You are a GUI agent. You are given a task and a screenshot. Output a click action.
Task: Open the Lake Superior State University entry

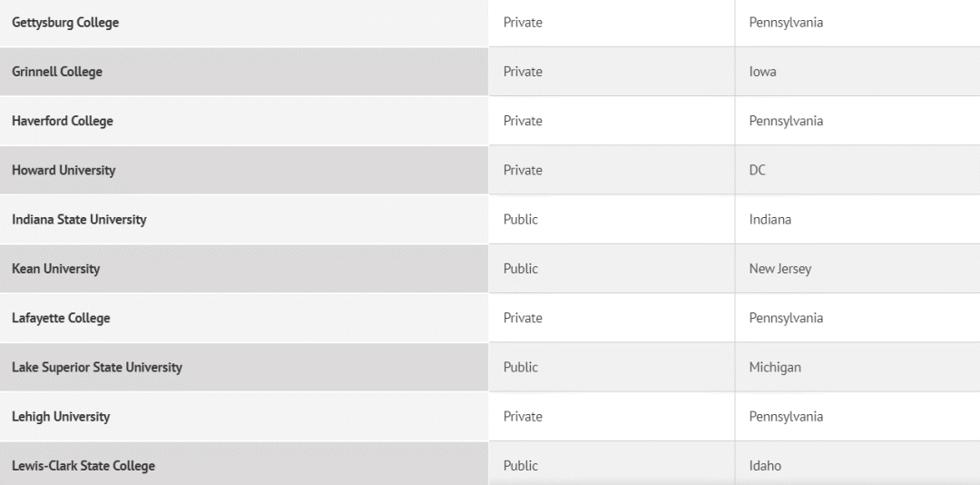pyautogui.click(x=97, y=367)
